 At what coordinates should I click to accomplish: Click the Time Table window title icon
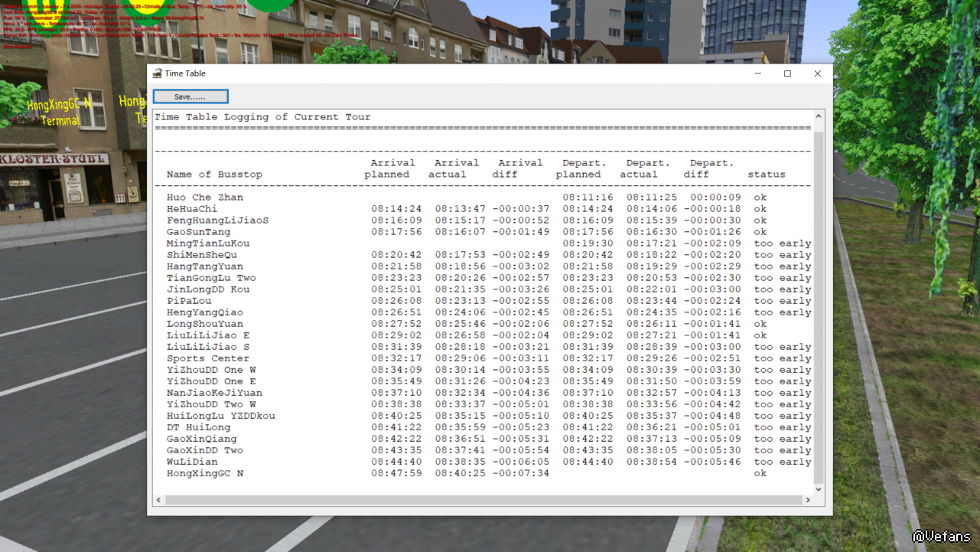coord(158,73)
